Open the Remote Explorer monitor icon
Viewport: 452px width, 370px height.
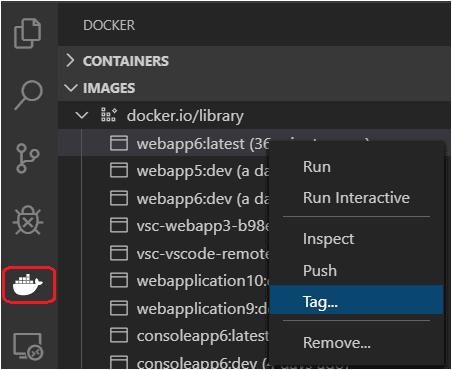28,346
